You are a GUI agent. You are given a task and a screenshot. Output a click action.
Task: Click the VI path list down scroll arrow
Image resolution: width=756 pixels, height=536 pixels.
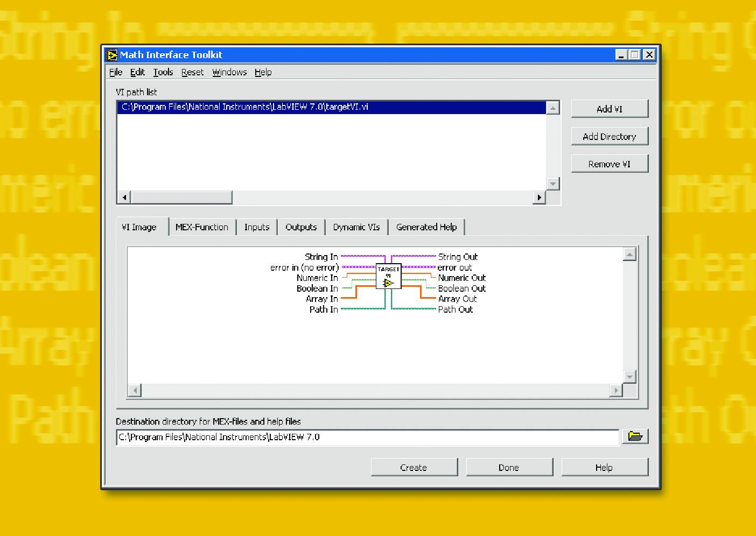(x=553, y=184)
